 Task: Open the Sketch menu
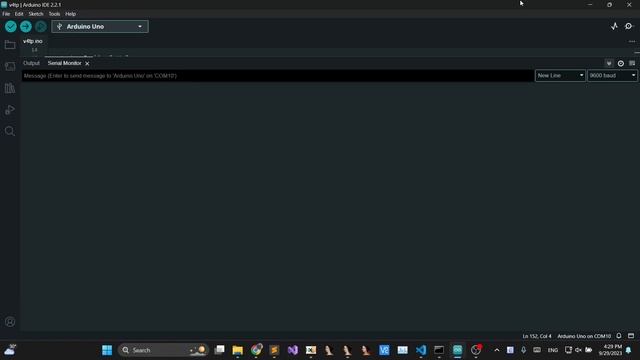[36, 14]
